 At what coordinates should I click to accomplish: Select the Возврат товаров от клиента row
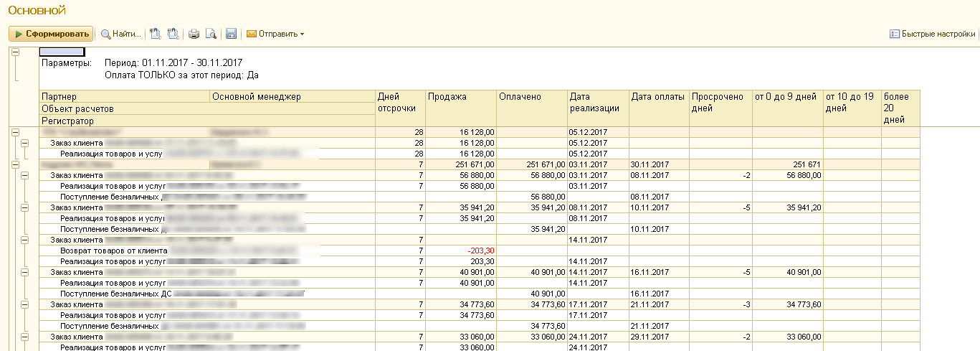[x=113, y=251]
